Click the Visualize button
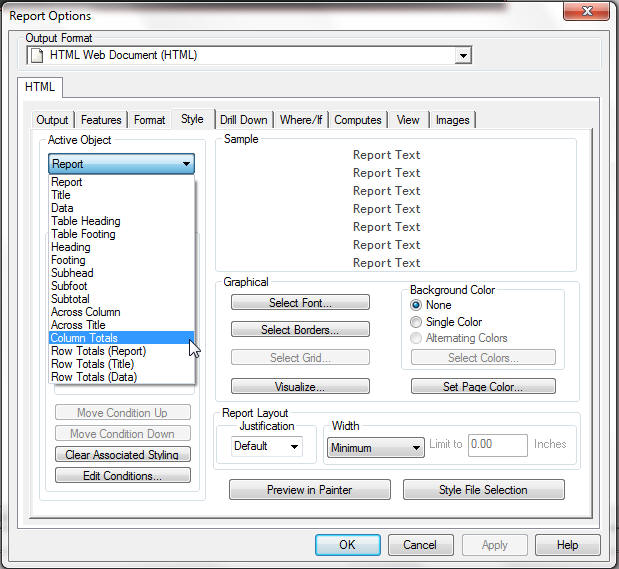The image size is (619, 569). click(300, 386)
